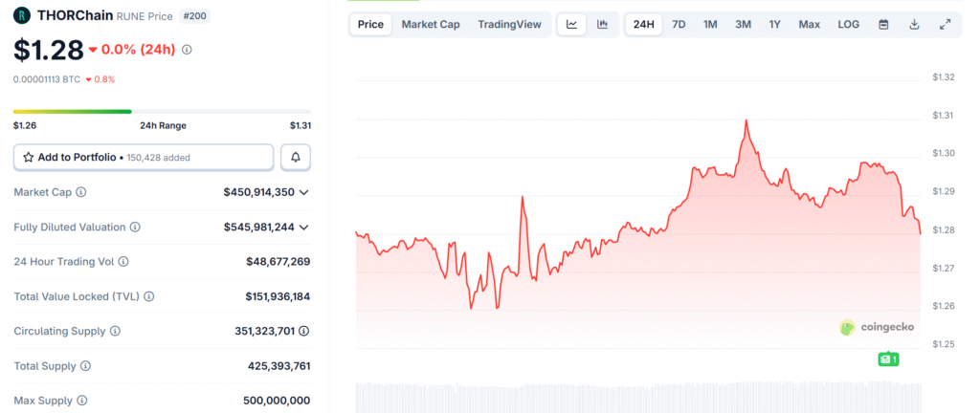Image resolution: width=980 pixels, height=413 pixels.
Task: Select the 1Y time range
Action: 775,24
